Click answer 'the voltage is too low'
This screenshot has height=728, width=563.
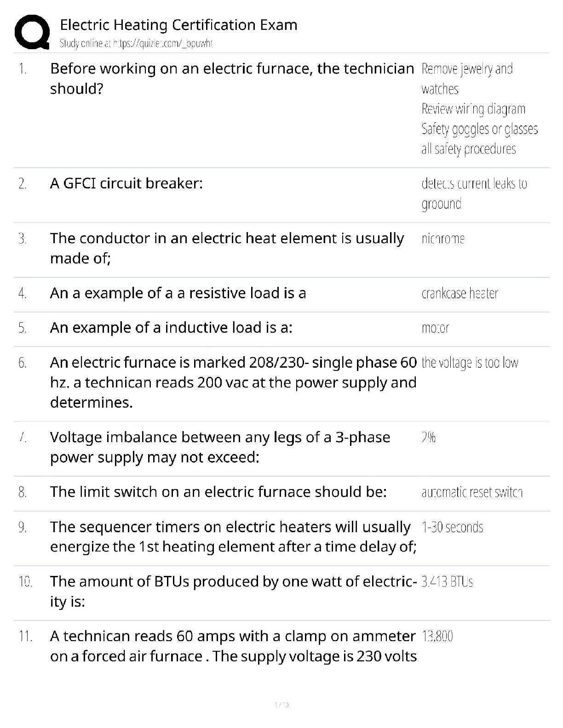pos(470,363)
